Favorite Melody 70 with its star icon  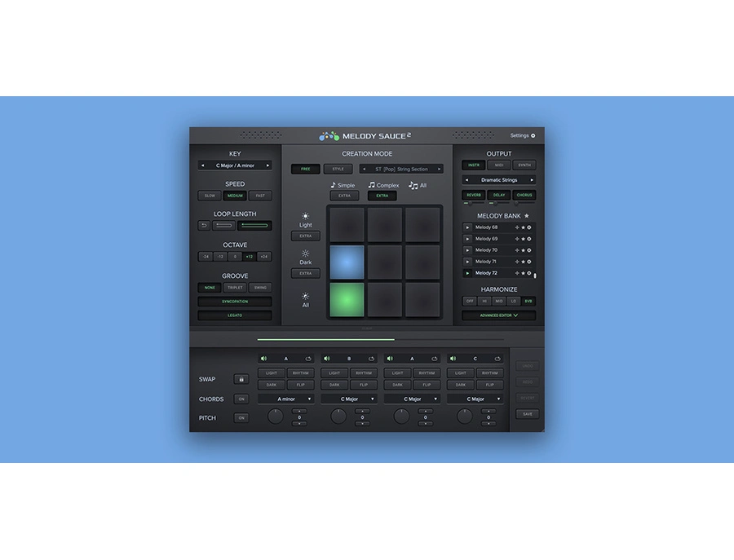[523, 250]
